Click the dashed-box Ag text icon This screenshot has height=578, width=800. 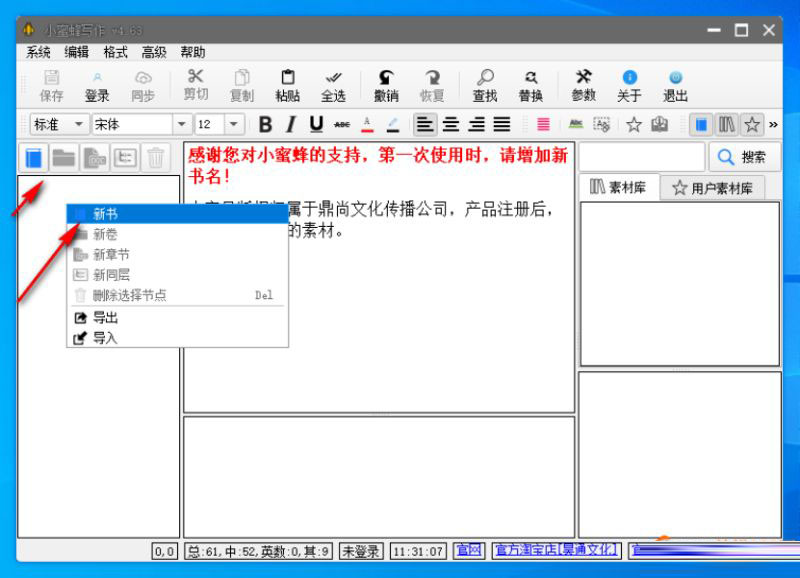pos(602,124)
